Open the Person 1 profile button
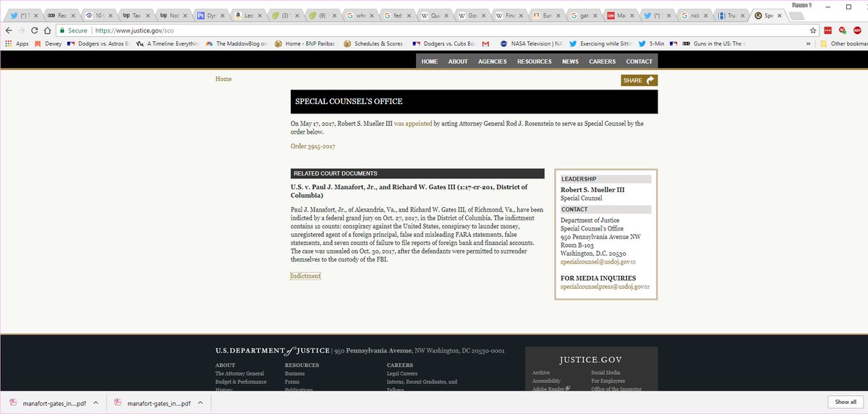This screenshot has width=868, height=414. (802, 4)
